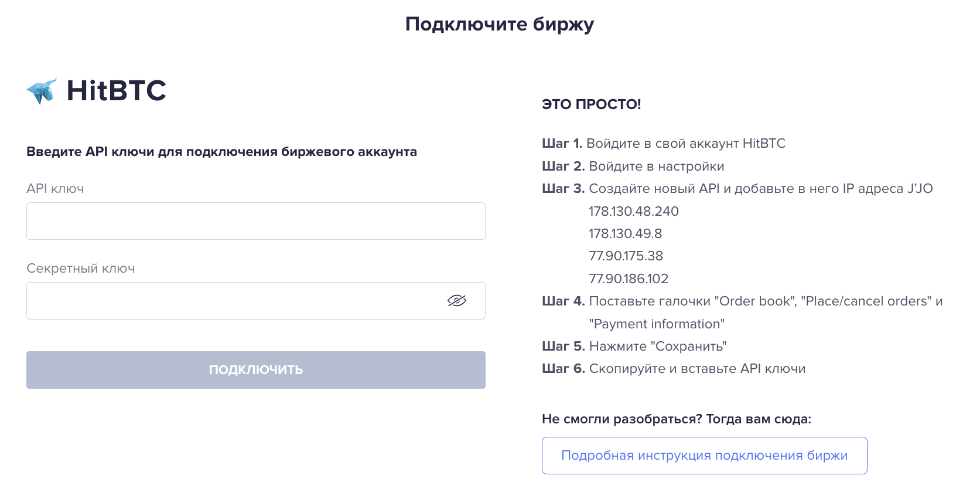
Task: Click the Шаг 5 Нажмите Сохранить line
Action: coord(634,347)
